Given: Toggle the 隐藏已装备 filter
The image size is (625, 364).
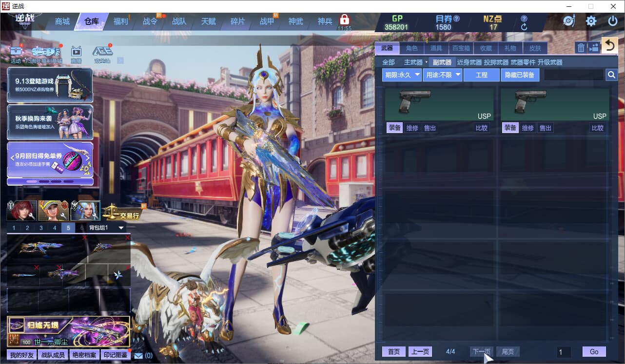Looking at the screenshot, I should tap(520, 75).
